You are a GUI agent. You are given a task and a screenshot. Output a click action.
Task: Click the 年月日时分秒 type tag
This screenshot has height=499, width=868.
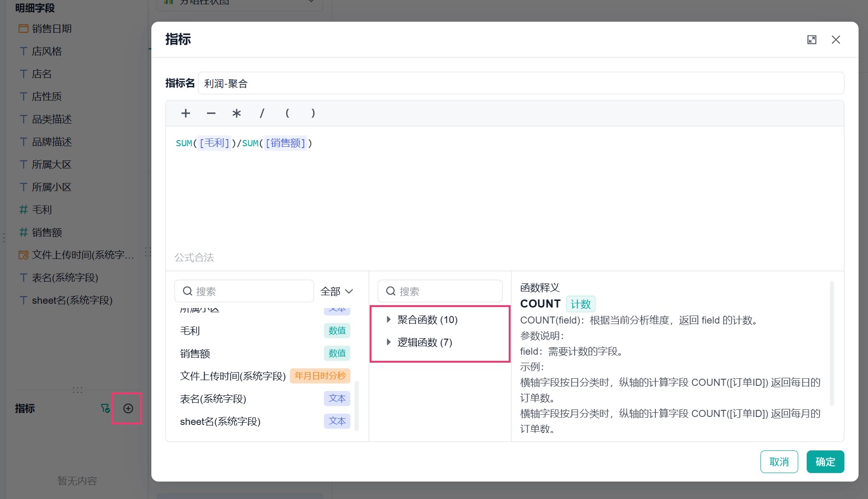pos(320,376)
